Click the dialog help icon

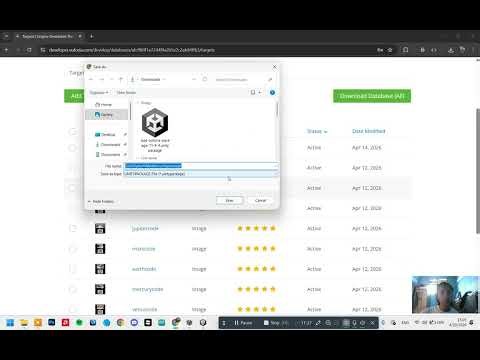272,92
